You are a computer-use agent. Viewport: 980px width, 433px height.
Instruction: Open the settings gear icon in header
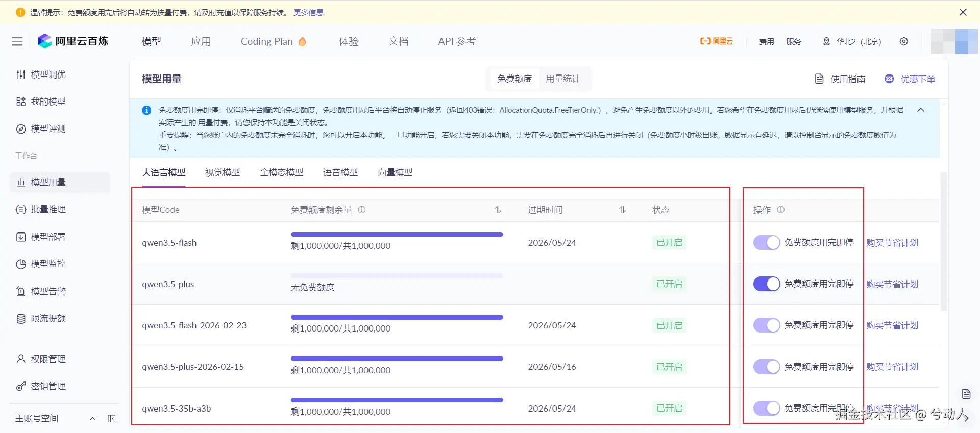pos(904,41)
